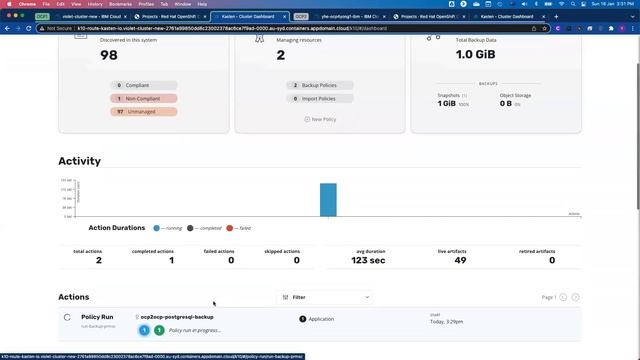Click the red failed legend dot
This screenshot has height=360, width=640.
[229, 228]
